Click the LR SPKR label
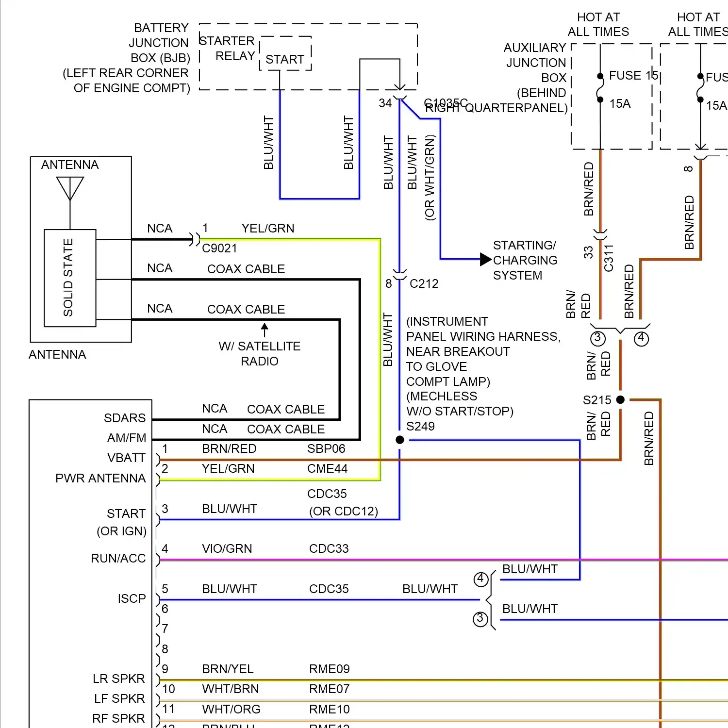The width and height of the screenshot is (728, 728). (x=119, y=678)
